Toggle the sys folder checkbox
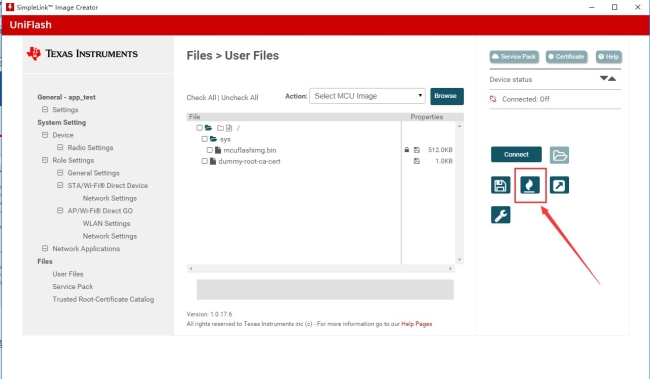Viewport: 650px width, 379px height. [204, 139]
